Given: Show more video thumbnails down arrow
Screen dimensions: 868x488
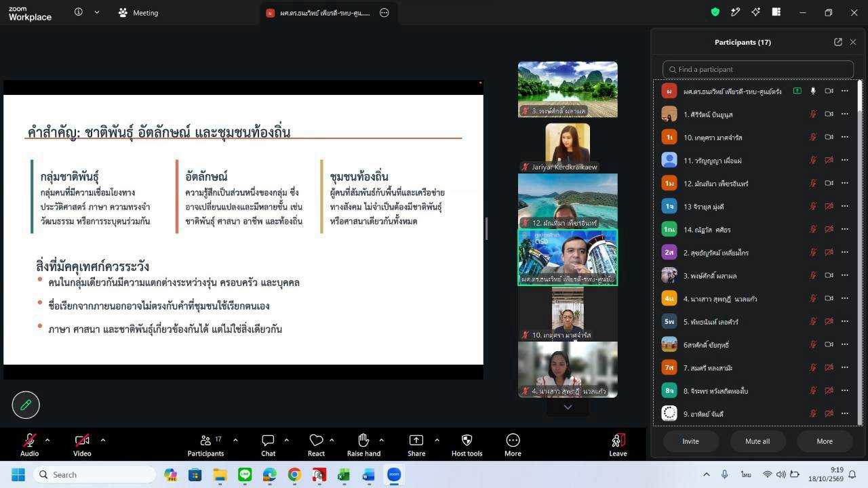Looking at the screenshot, I should pyautogui.click(x=568, y=407).
